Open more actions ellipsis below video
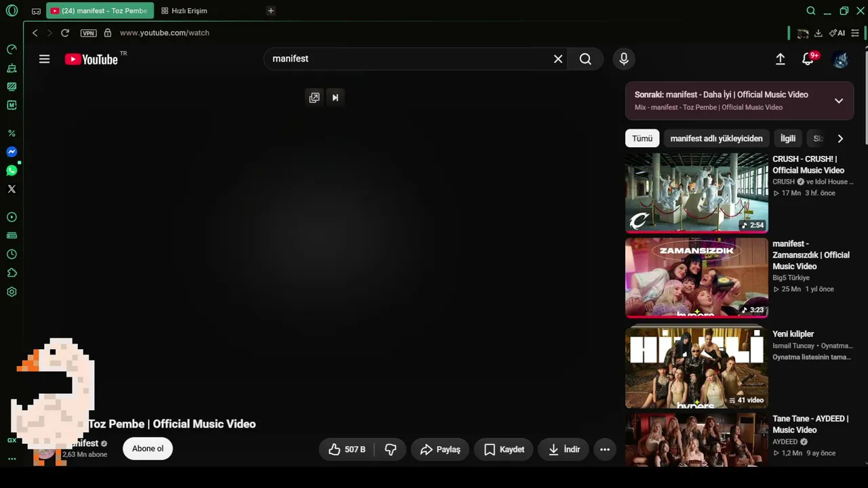The image size is (868, 488). click(605, 449)
